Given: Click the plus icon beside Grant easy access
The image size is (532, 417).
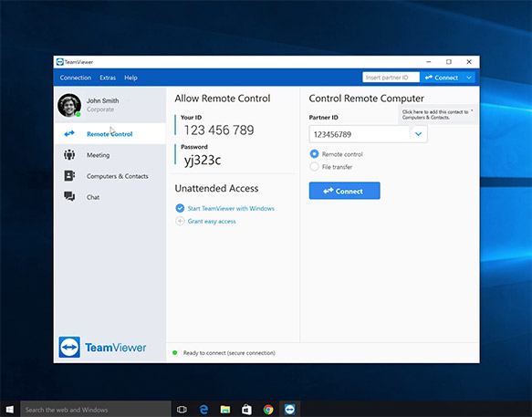Looking at the screenshot, I should click(x=180, y=221).
